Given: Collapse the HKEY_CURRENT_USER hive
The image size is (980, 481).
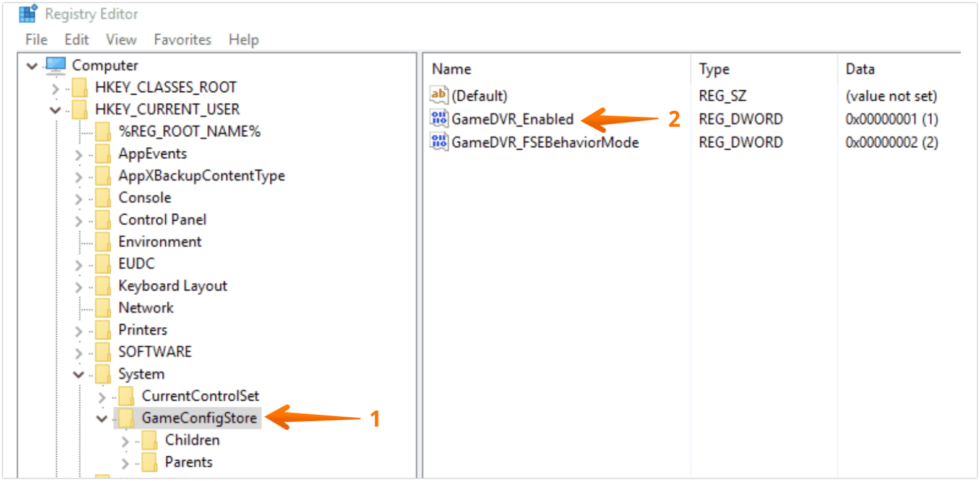Looking at the screenshot, I should (55, 110).
